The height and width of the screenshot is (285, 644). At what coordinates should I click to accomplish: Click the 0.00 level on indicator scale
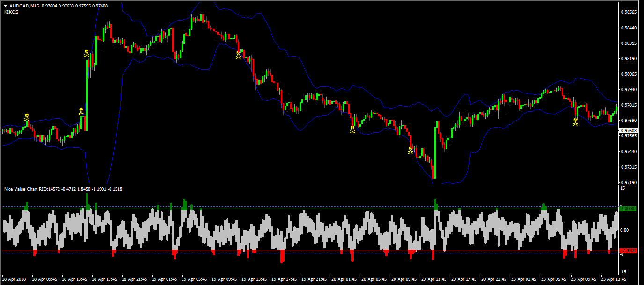[624, 230]
